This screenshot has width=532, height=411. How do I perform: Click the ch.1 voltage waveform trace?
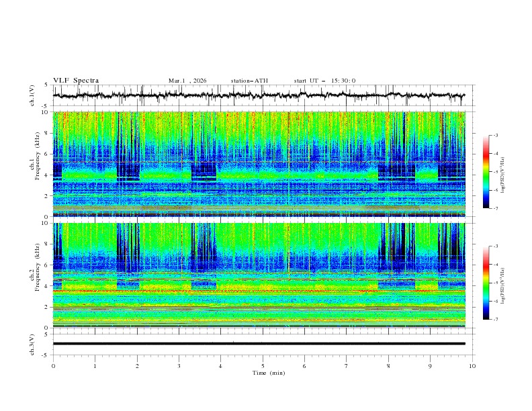click(x=259, y=95)
